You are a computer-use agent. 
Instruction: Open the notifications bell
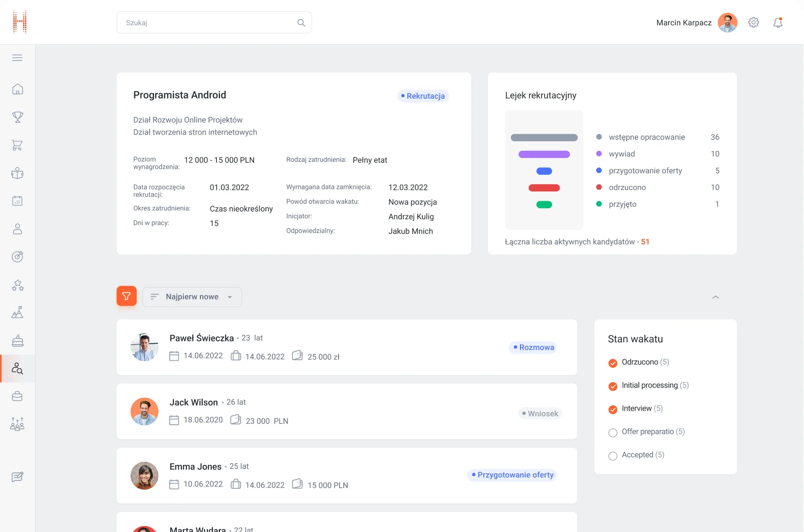777,23
